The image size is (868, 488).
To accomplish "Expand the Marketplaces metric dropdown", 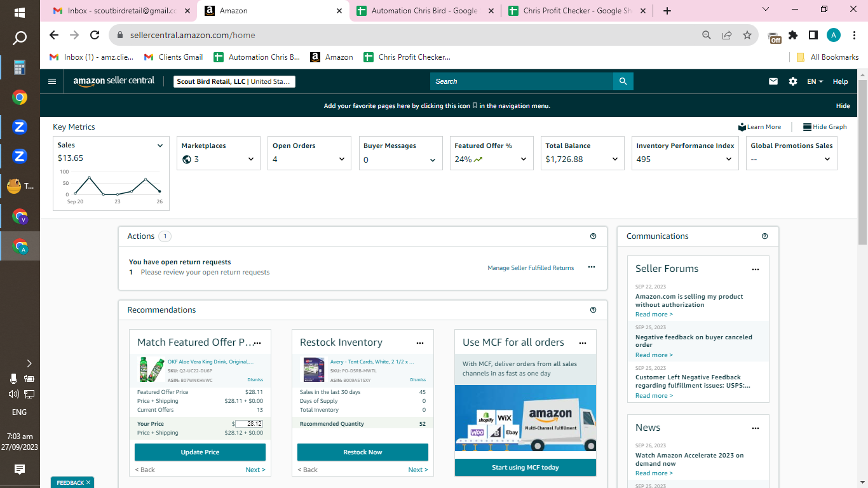I will point(251,159).
